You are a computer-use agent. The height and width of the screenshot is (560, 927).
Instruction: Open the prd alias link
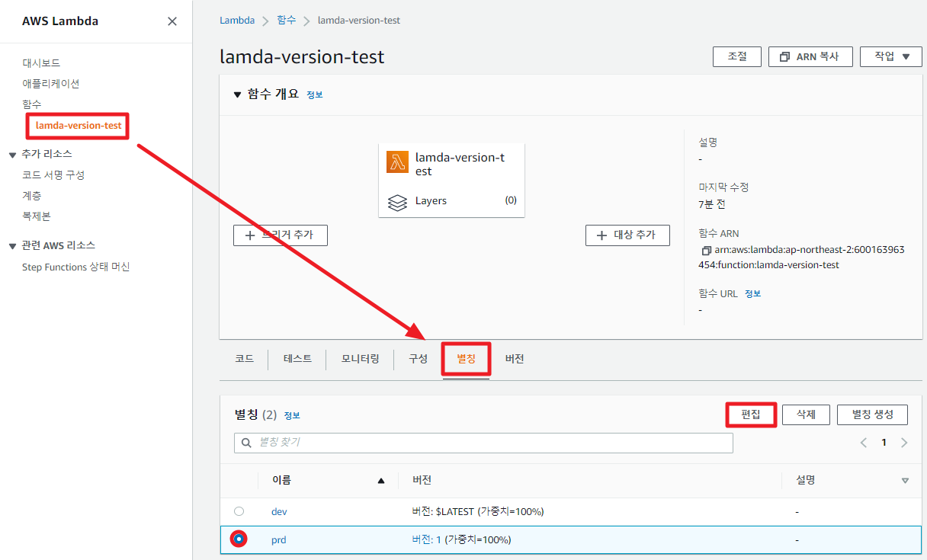point(278,539)
